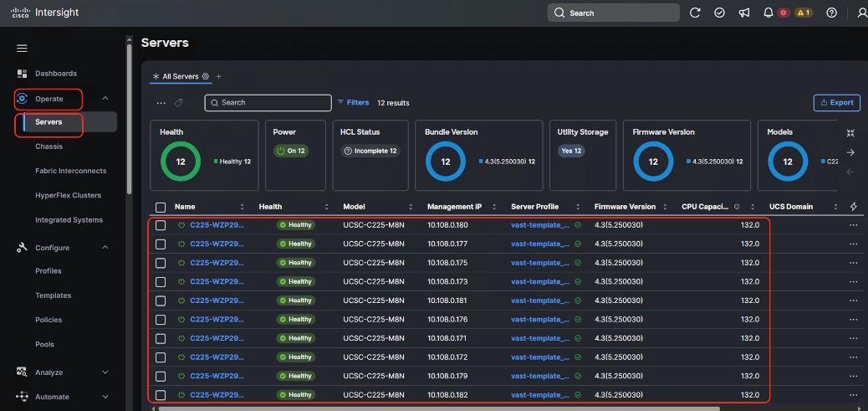Image resolution: width=868 pixels, height=411 pixels.
Task: Click the Export button
Action: (836, 102)
